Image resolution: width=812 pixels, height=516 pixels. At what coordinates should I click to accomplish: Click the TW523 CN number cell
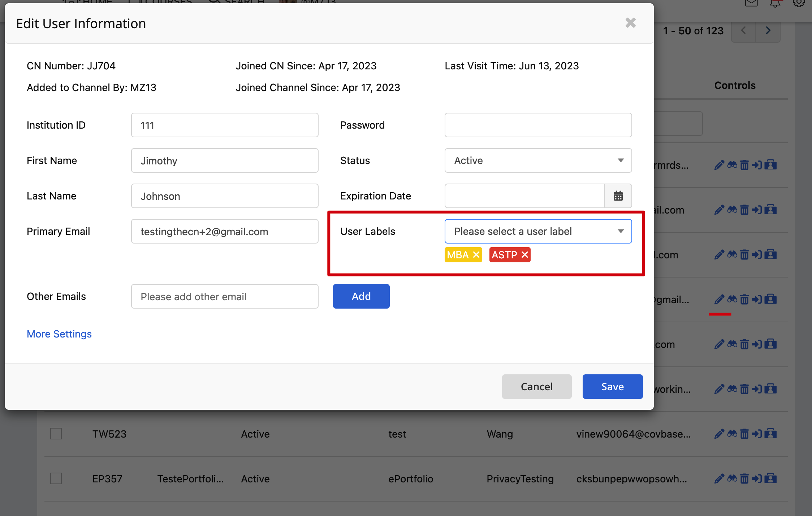(x=109, y=434)
